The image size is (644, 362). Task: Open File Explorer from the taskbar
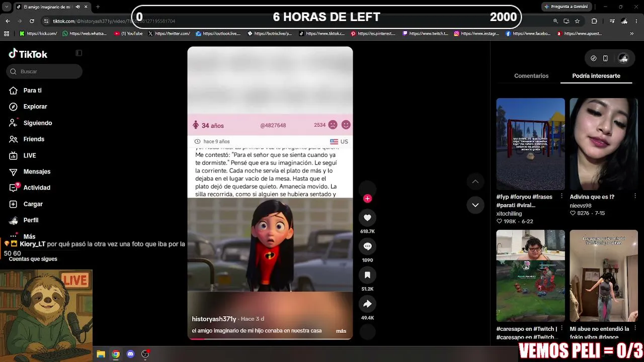101,354
